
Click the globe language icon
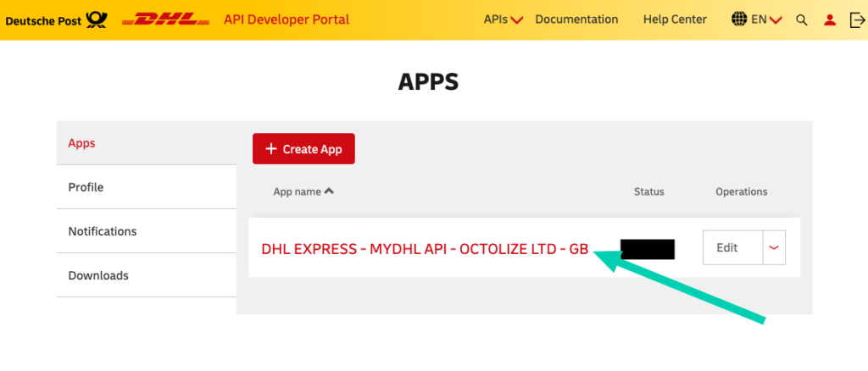739,19
